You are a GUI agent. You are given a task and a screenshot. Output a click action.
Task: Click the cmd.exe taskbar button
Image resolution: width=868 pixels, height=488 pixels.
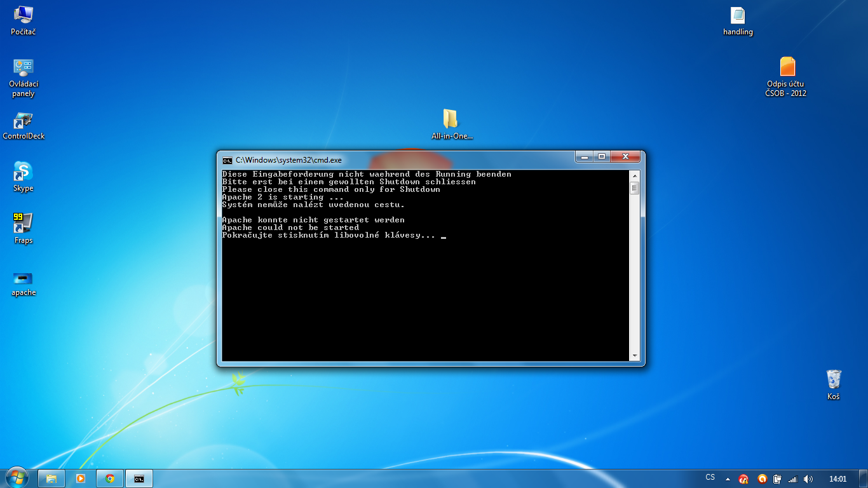[x=139, y=478]
